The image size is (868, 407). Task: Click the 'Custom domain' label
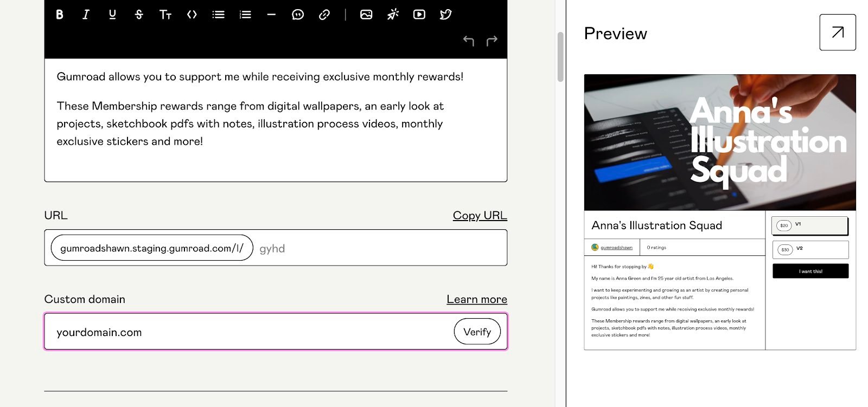85,300
